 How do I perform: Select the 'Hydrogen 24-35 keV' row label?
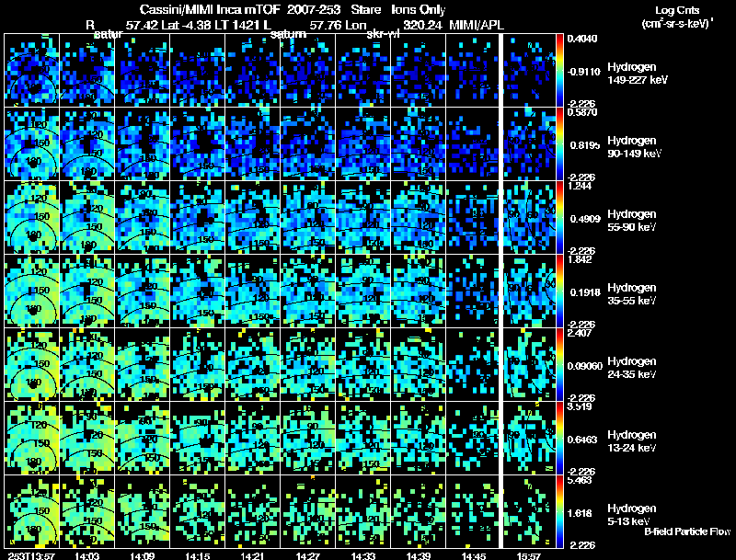point(632,368)
